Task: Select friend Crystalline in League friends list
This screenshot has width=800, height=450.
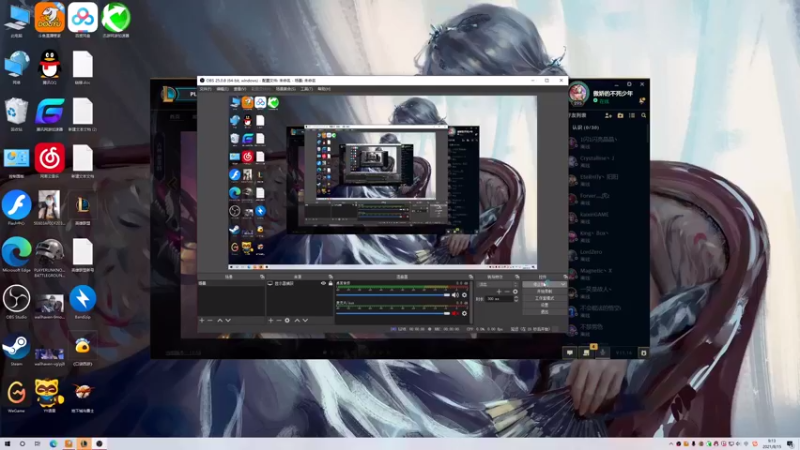Action: point(608,161)
